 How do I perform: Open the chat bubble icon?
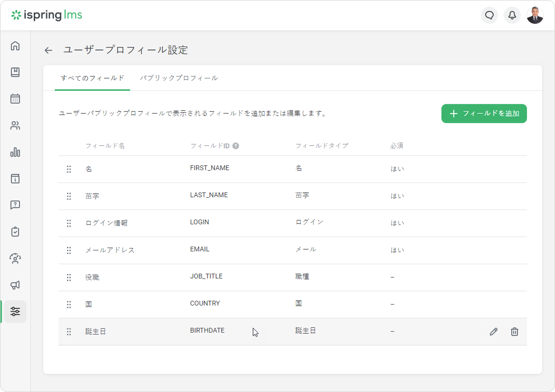[x=489, y=15]
